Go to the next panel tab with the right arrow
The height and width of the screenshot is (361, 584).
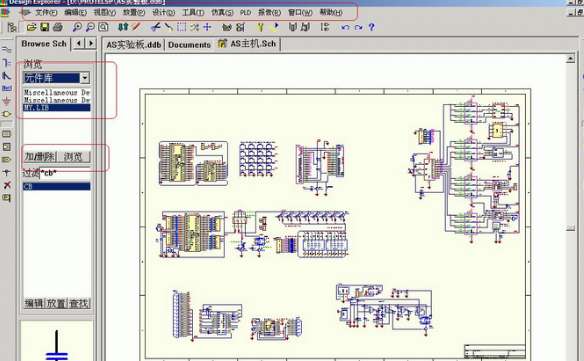(x=91, y=44)
